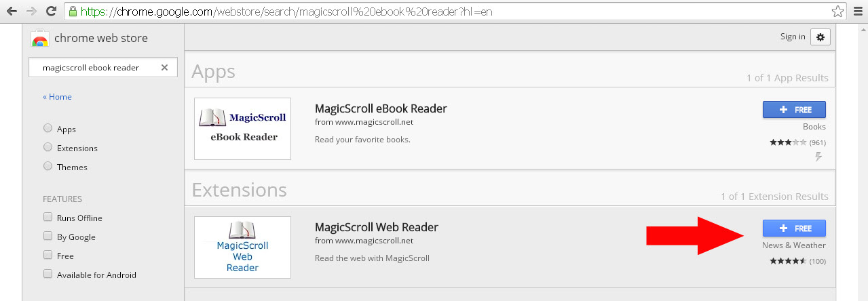
Task: Click the browser forward arrow
Action: 31,12
